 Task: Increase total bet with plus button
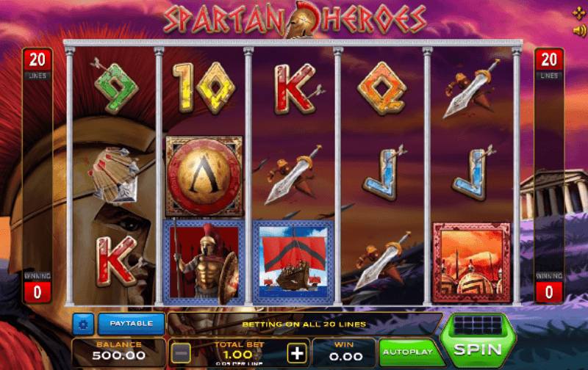[297, 353]
